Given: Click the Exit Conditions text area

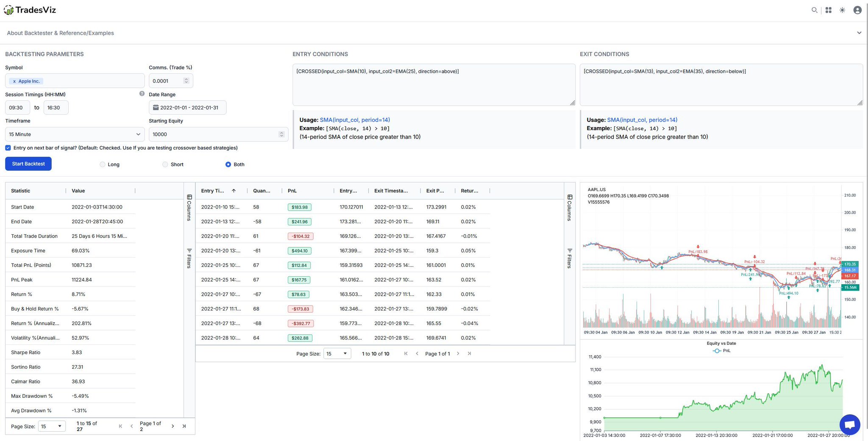Looking at the screenshot, I should [721, 85].
